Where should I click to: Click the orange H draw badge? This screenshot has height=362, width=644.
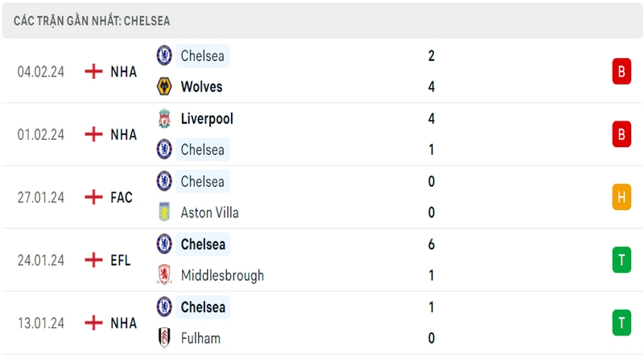pyautogui.click(x=621, y=197)
